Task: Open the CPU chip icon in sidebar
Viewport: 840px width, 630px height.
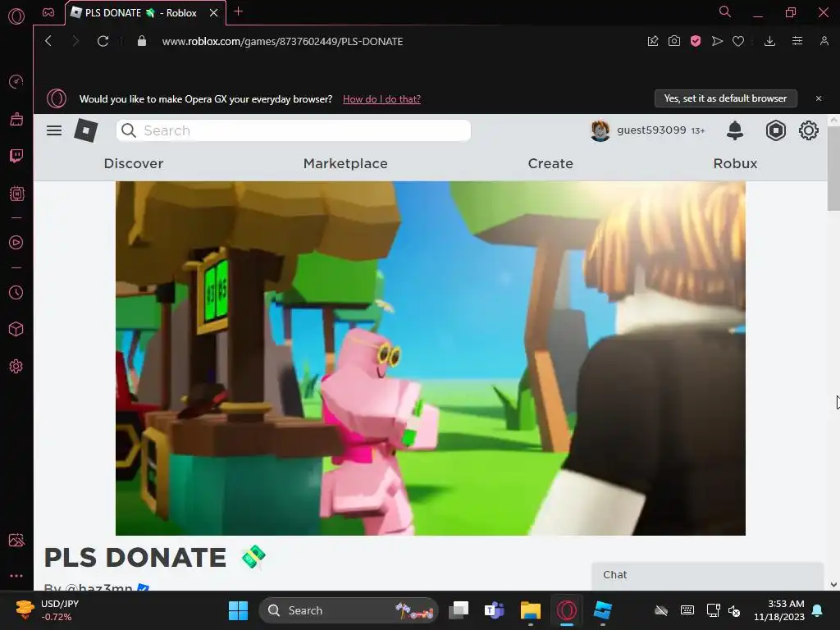Action: pyautogui.click(x=16, y=194)
